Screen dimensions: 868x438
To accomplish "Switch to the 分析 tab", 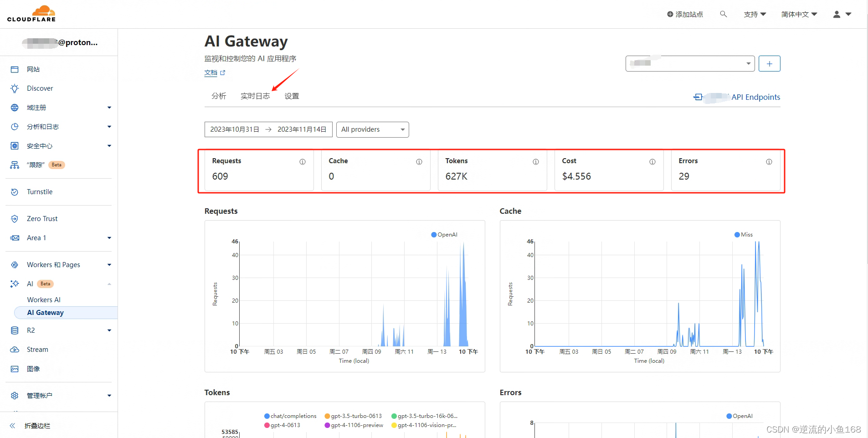I will pyautogui.click(x=219, y=96).
